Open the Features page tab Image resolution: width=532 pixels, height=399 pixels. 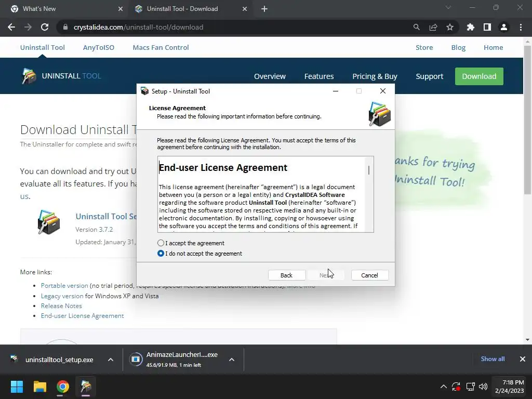click(x=319, y=76)
